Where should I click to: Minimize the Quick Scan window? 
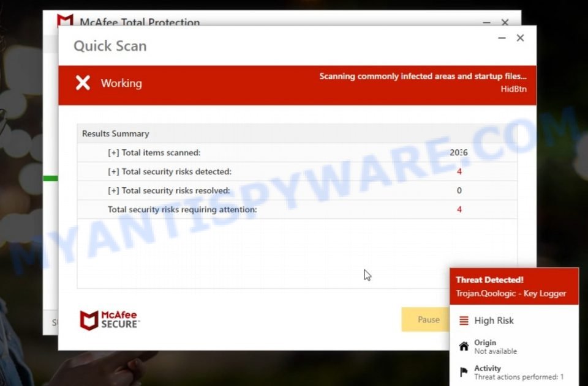point(502,38)
